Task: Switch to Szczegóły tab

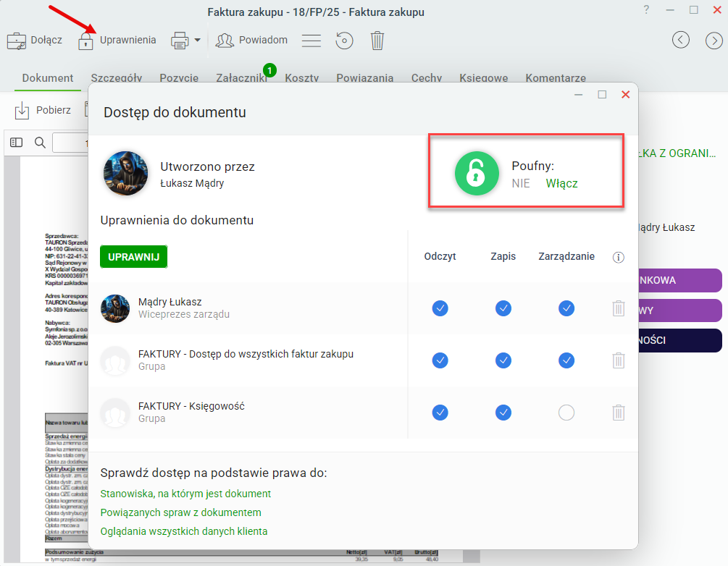Action: click(x=117, y=78)
